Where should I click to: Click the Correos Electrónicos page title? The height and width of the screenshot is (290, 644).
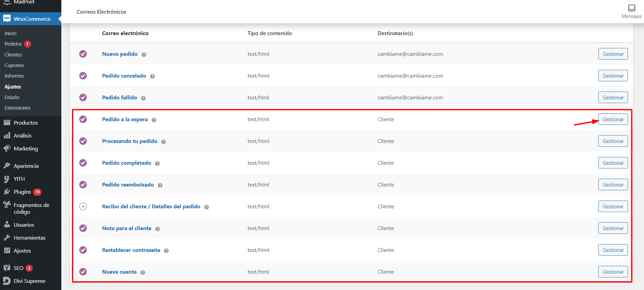[101, 12]
